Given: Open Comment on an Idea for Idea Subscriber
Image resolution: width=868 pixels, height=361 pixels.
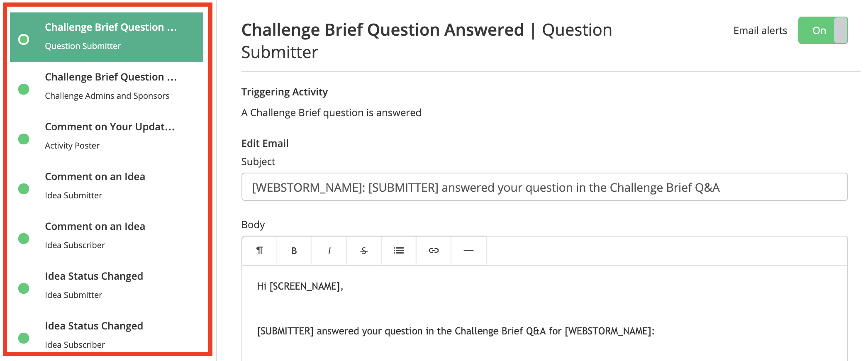Looking at the screenshot, I should coord(107,237).
